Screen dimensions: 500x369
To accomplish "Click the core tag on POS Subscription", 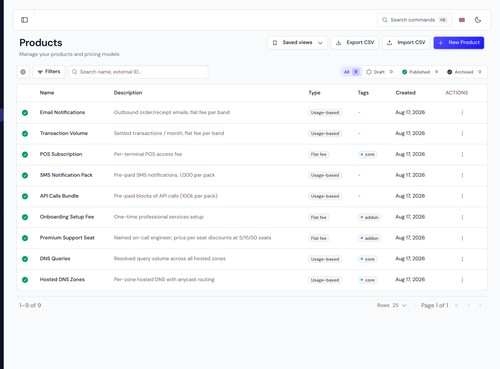I will tap(367, 155).
